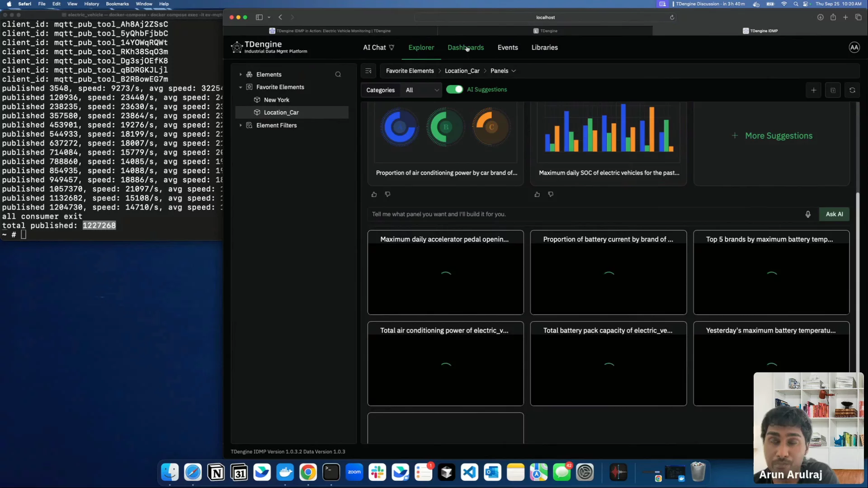Open the Events tab
Screen dimensions: 868x488
pyautogui.click(x=507, y=47)
